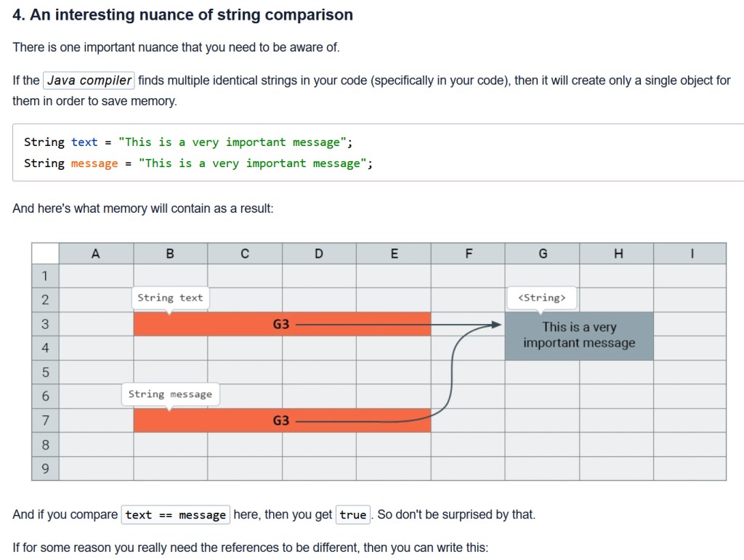Click the "String message" code line
744x560 pixels.
tap(198, 163)
